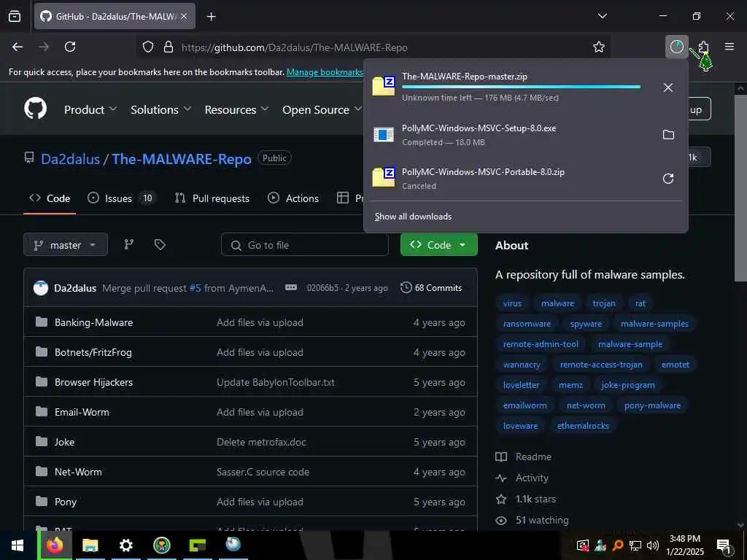
Task: Click the volume icon in system tray
Action: point(653,545)
